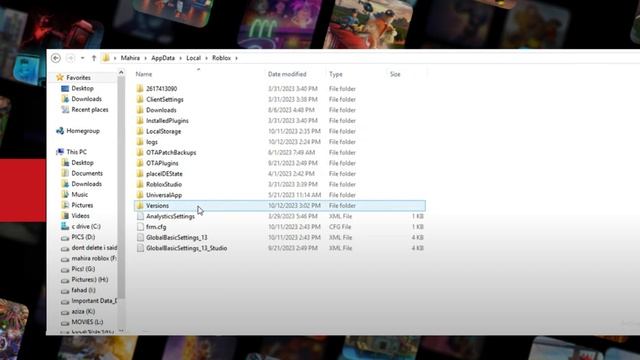The image size is (640, 360).
Task: Open the Pictures folder under This PC
Action: (x=82, y=205)
